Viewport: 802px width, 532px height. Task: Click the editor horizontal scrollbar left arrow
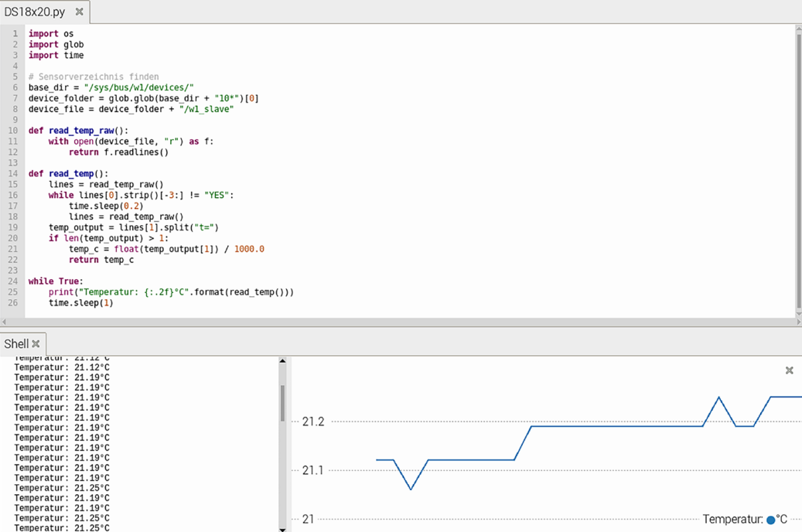point(4,322)
